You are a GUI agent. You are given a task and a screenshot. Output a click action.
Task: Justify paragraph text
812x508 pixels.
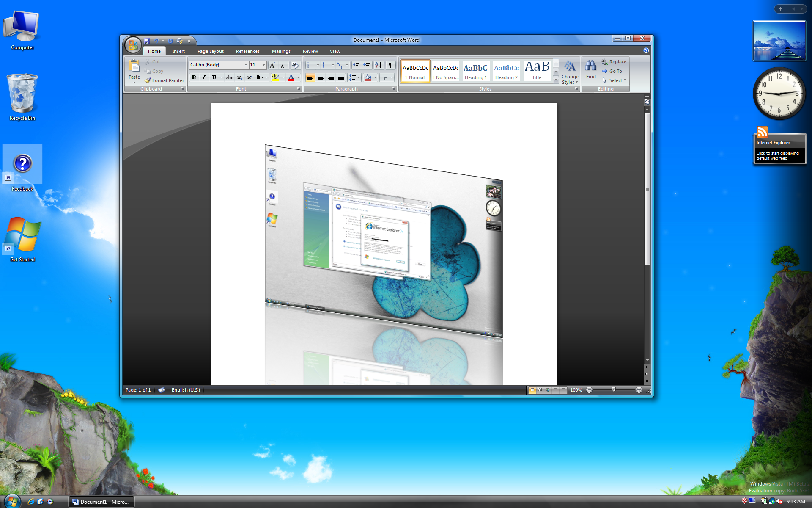coord(341,77)
